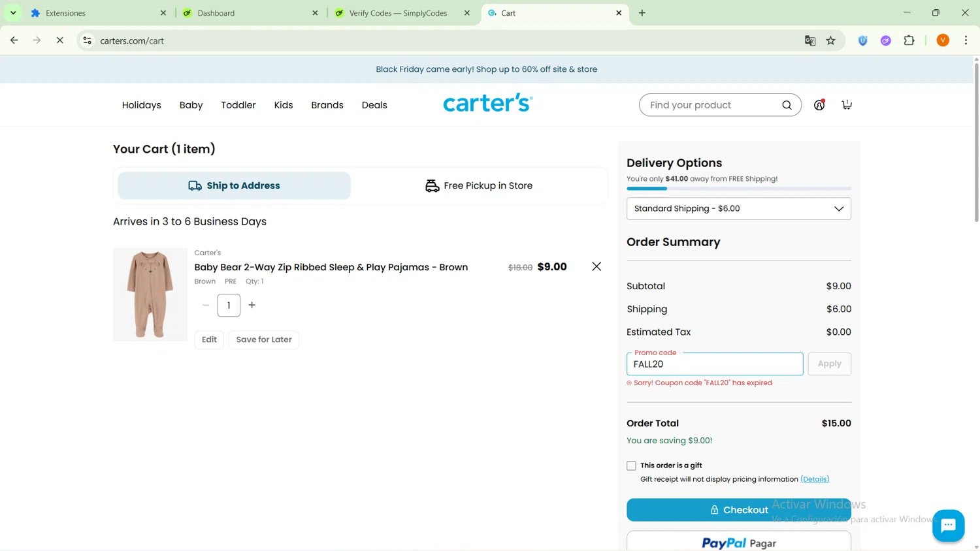Close the Cart tab
Screen dimensions: 980x551
pos(619,13)
